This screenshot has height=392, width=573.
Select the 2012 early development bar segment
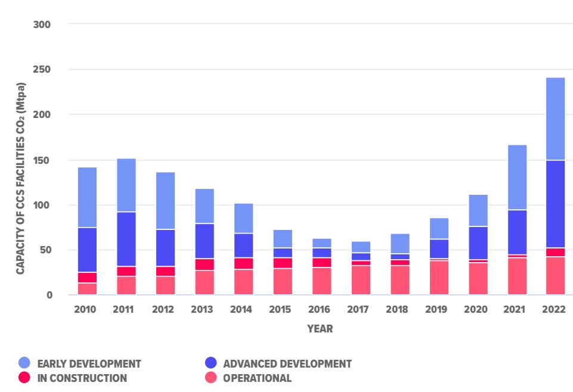pyautogui.click(x=166, y=201)
